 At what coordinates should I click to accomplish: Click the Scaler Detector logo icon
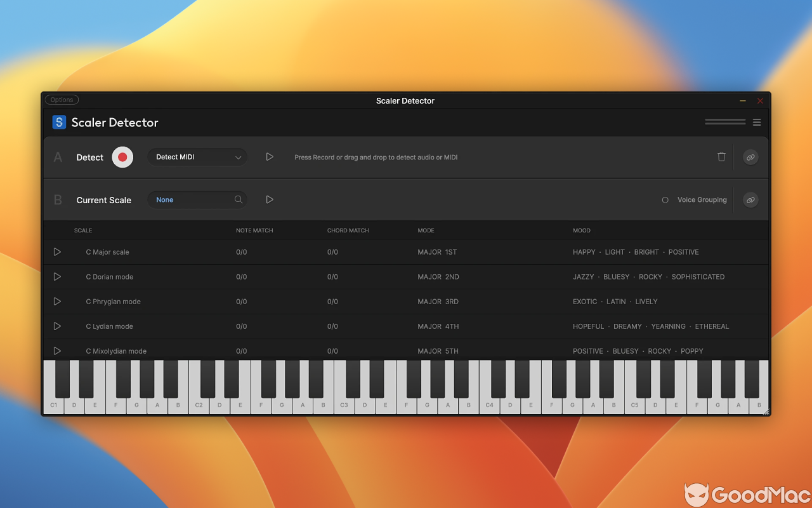pyautogui.click(x=58, y=122)
